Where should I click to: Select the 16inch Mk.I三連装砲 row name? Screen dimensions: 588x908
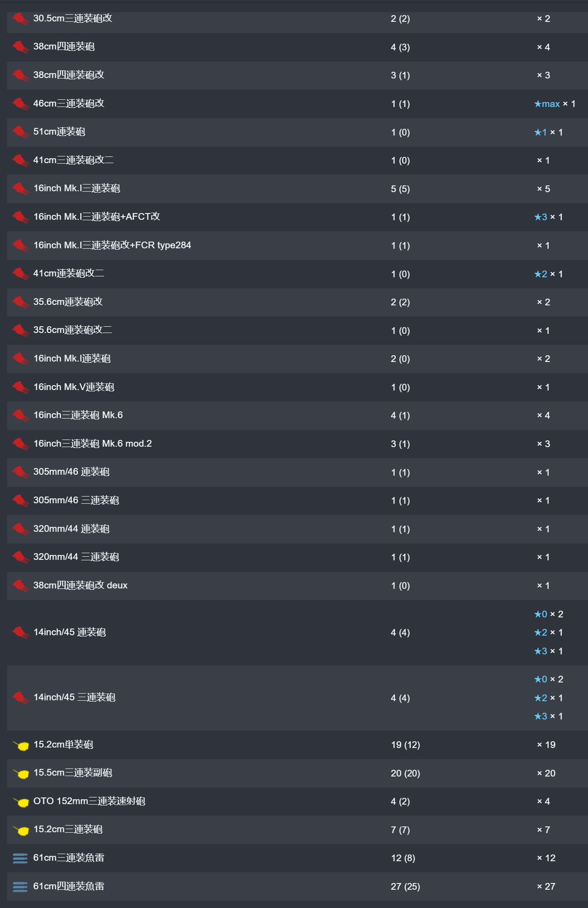point(77,189)
